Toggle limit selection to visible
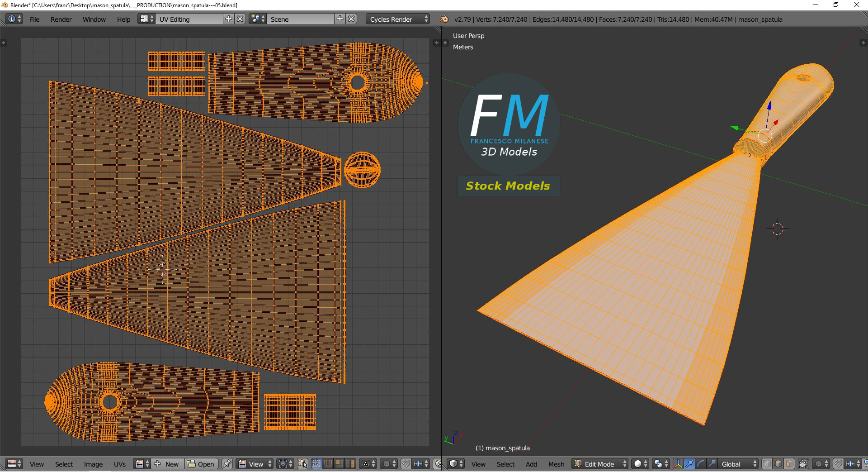Screen dimensions: 868x472 tap(803, 464)
